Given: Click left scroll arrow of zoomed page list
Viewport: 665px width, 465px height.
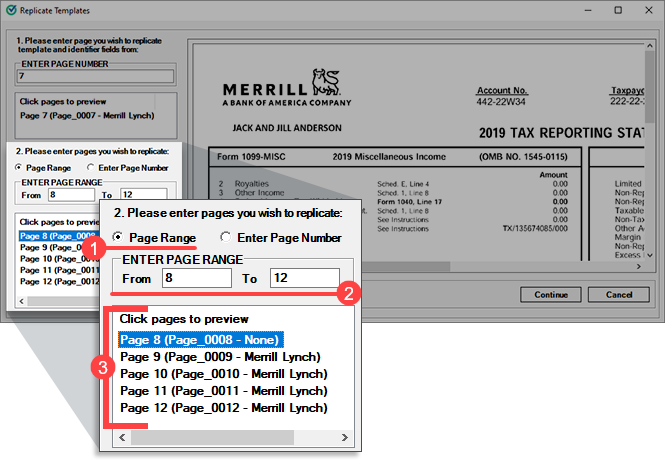Looking at the screenshot, I should [122, 437].
